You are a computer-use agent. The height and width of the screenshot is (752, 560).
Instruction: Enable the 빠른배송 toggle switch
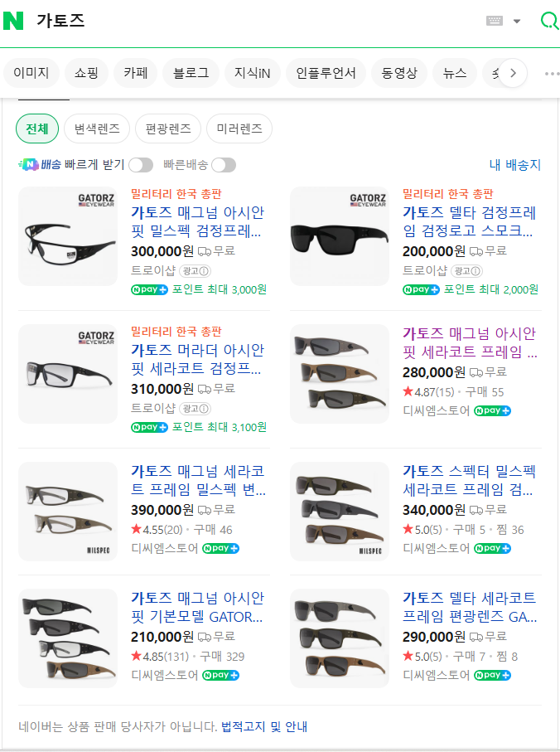(x=223, y=165)
